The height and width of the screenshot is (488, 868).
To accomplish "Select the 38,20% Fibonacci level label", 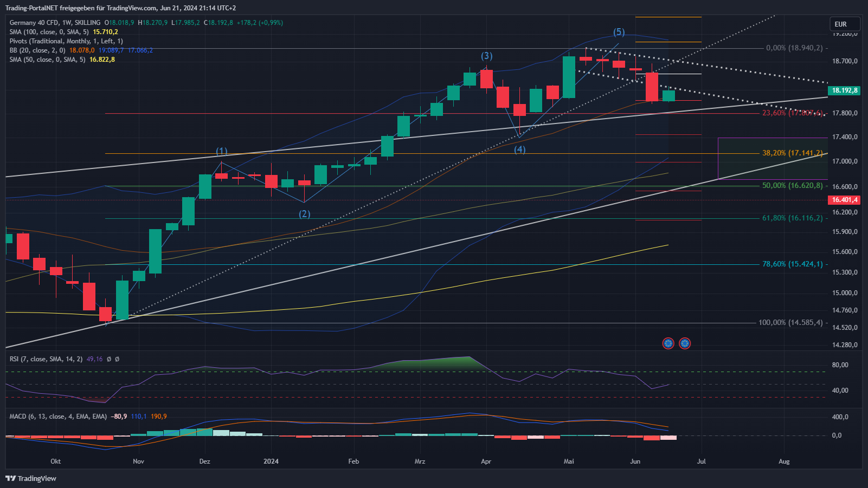I will [x=793, y=153].
